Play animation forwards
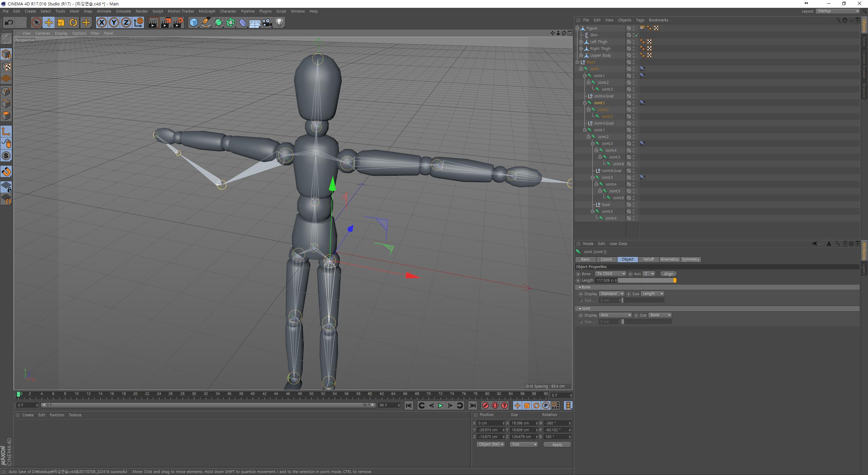The image size is (868, 475). click(x=440, y=405)
